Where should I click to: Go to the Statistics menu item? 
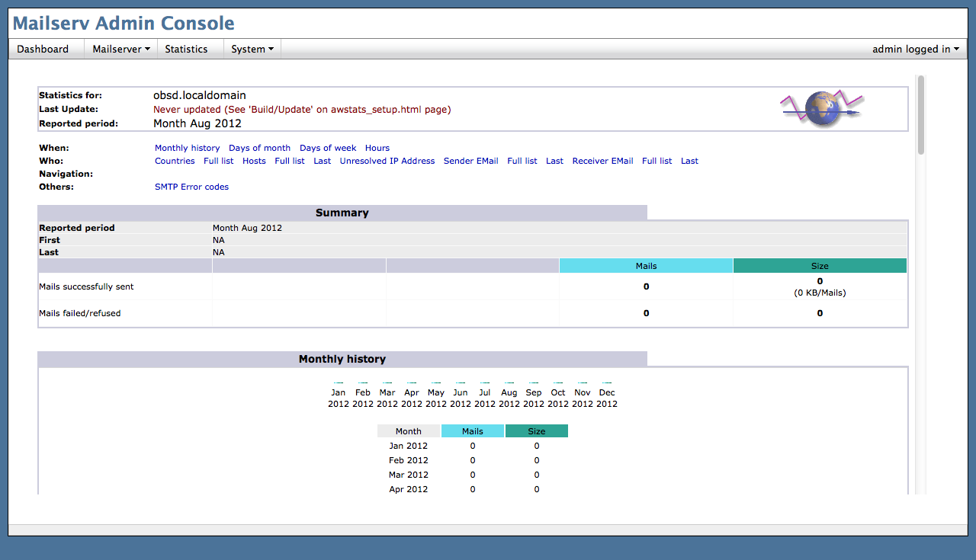point(186,49)
